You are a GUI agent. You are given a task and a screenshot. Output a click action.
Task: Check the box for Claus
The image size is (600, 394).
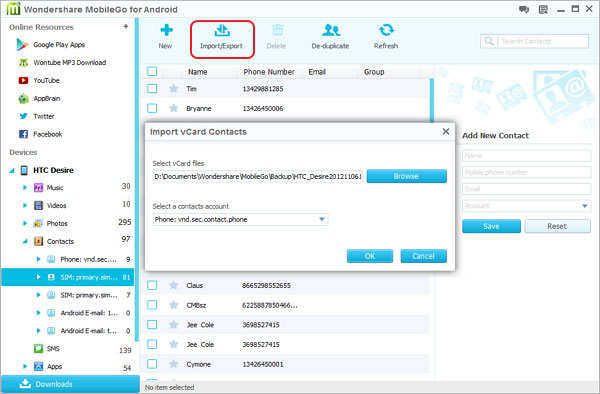coord(152,285)
